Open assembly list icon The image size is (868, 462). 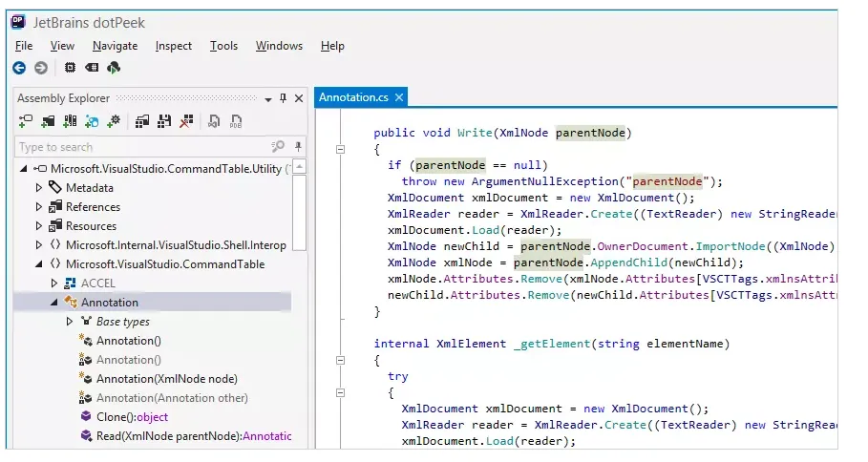[142, 121]
